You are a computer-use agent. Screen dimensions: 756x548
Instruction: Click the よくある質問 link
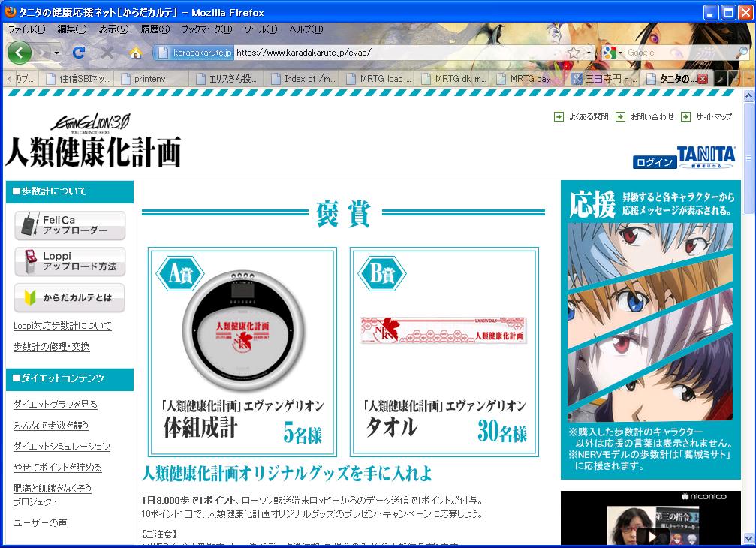tap(589, 116)
